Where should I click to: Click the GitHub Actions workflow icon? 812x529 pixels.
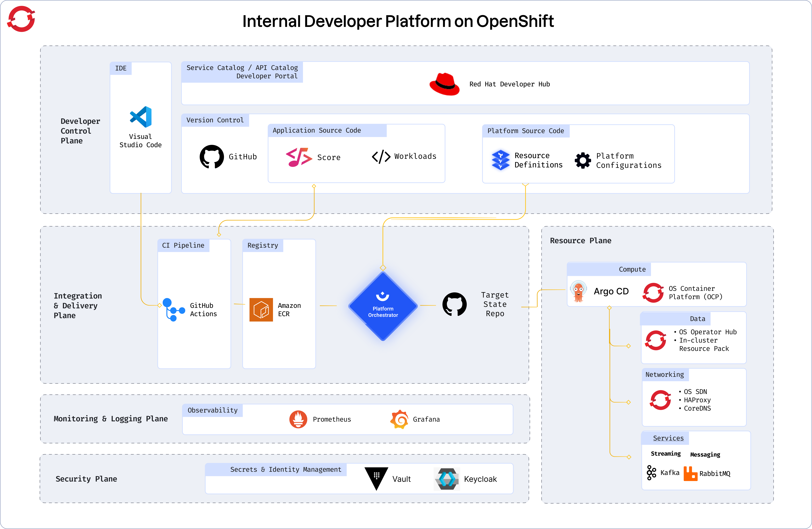[173, 310]
